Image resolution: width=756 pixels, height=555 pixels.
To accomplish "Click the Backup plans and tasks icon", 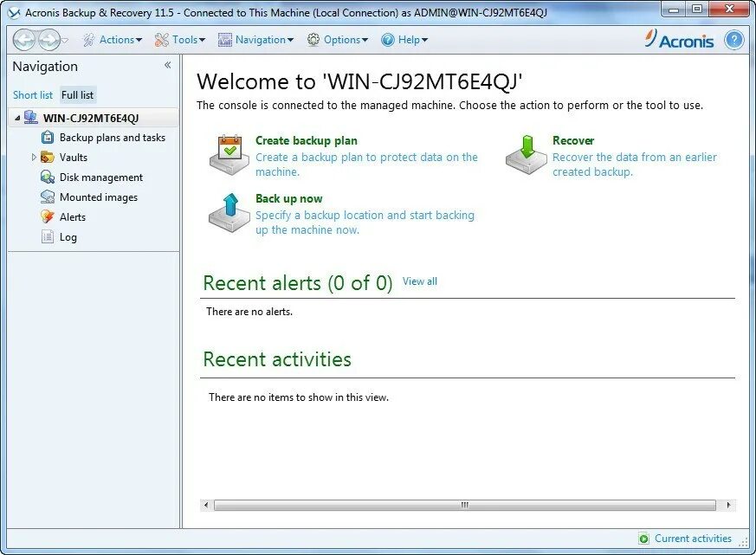I will [48, 138].
